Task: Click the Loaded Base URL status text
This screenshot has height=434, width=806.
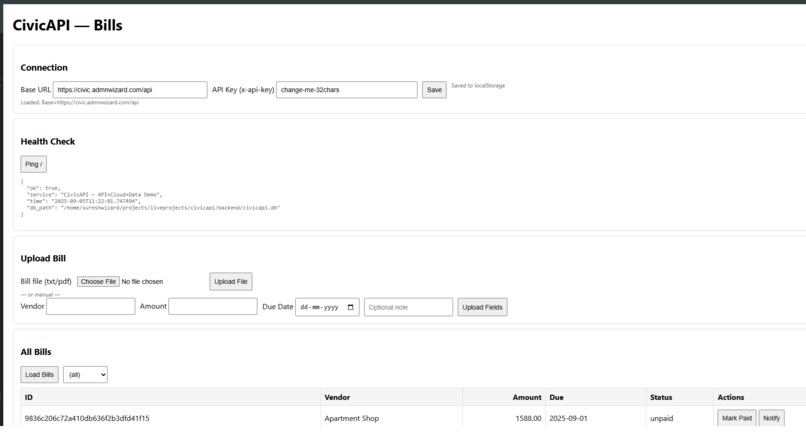Action: tap(80, 102)
